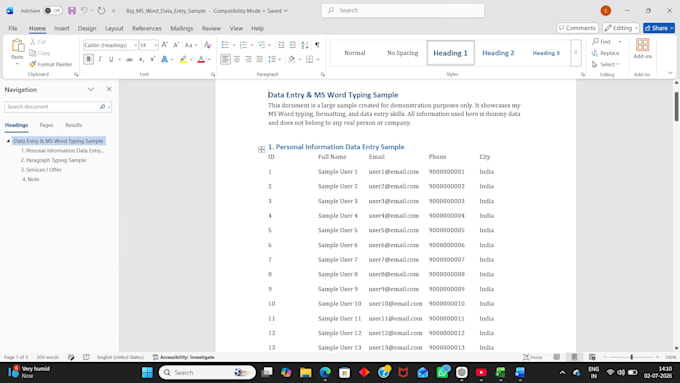
Task: Open the font name dropdown
Action: pos(135,45)
